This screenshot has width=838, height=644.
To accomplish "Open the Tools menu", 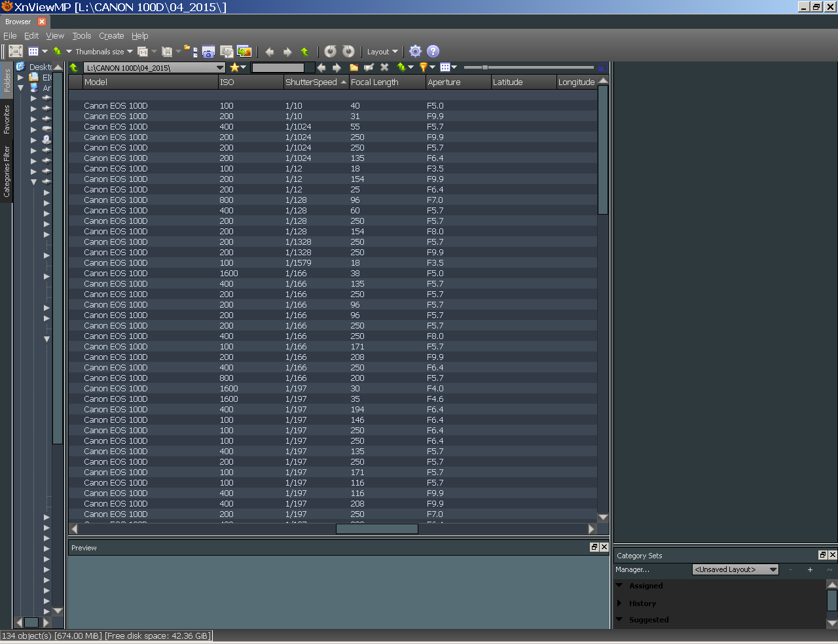I will [x=82, y=36].
